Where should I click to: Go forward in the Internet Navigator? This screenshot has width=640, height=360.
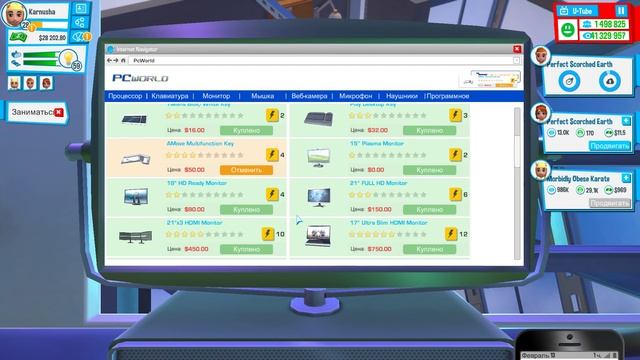point(116,60)
